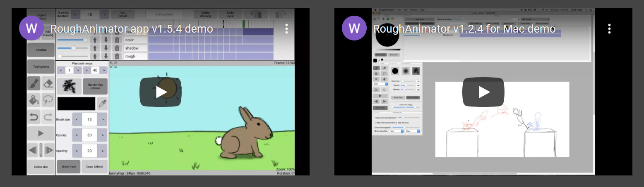This screenshot has width=644, height=187.
Task: Select the rough layer name
Action: tap(135, 56)
